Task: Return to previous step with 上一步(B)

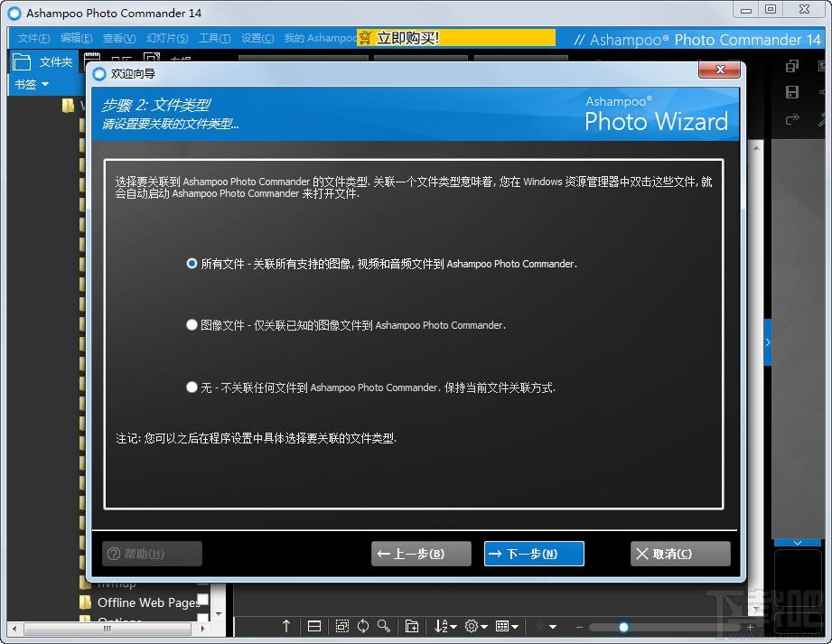Action: 421,554
